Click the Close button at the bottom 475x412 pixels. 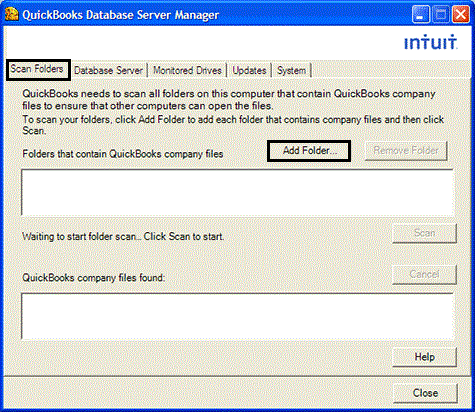pos(425,393)
